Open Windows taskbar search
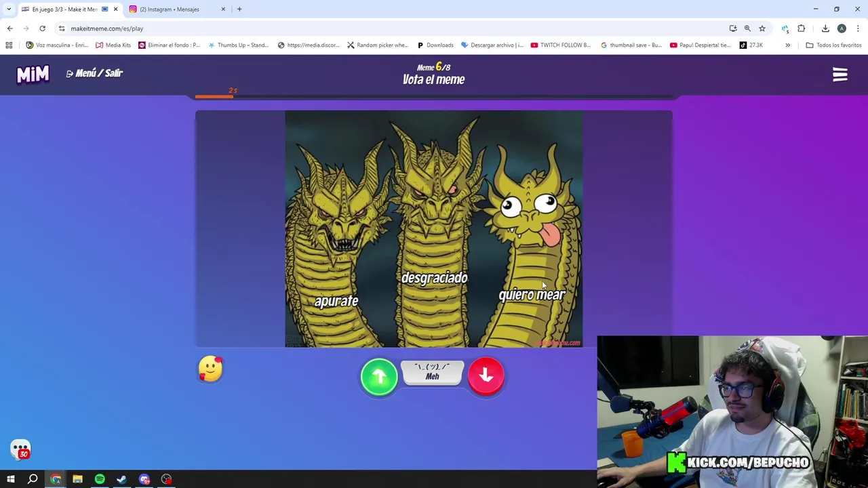Image resolution: width=868 pixels, height=488 pixels. pyautogui.click(x=33, y=479)
